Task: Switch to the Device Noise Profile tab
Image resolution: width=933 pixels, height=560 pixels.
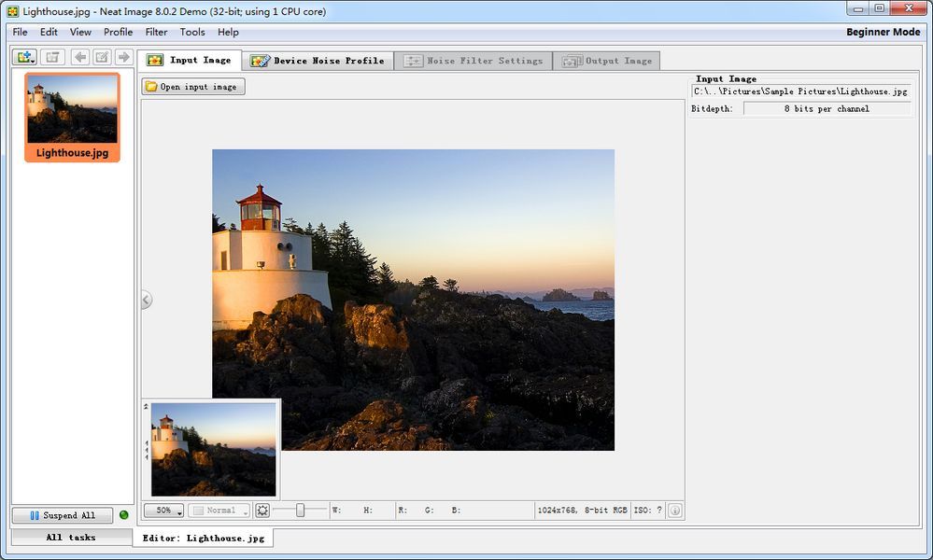Action: click(x=318, y=61)
